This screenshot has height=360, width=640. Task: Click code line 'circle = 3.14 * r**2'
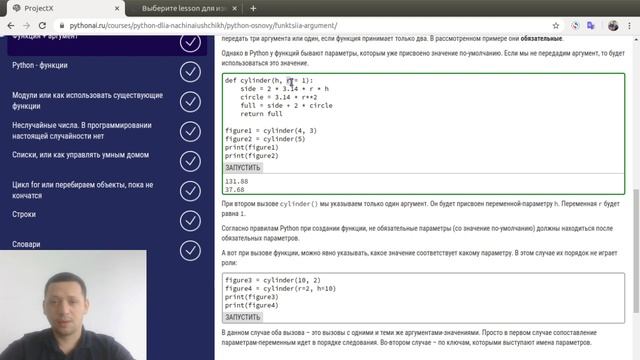click(279, 97)
